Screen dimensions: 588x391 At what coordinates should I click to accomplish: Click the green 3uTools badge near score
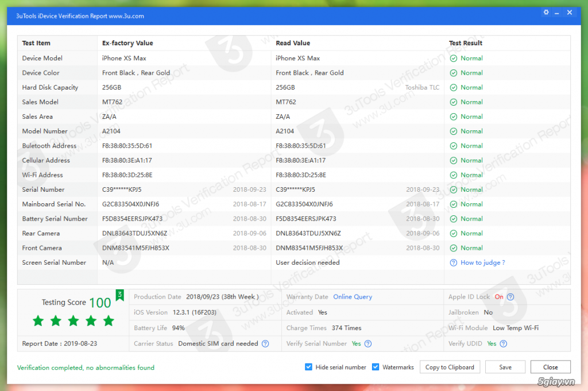tap(119, 296)
